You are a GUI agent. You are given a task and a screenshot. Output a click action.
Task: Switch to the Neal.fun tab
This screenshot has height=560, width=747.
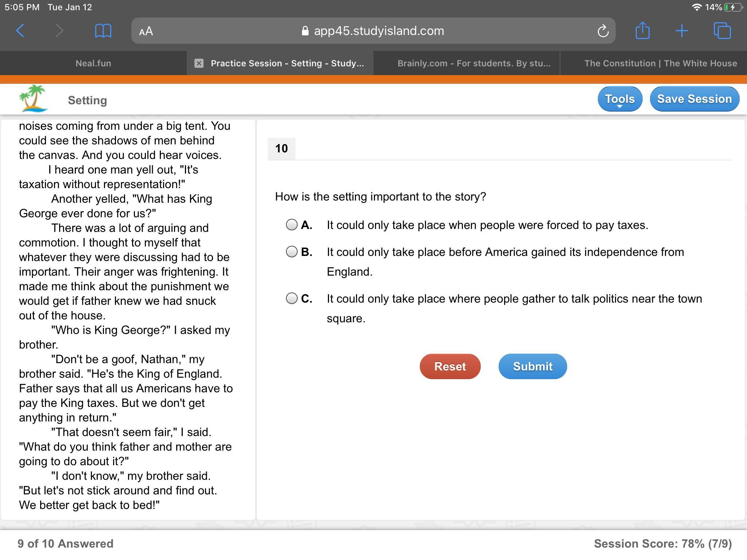(x=93, y=63)
